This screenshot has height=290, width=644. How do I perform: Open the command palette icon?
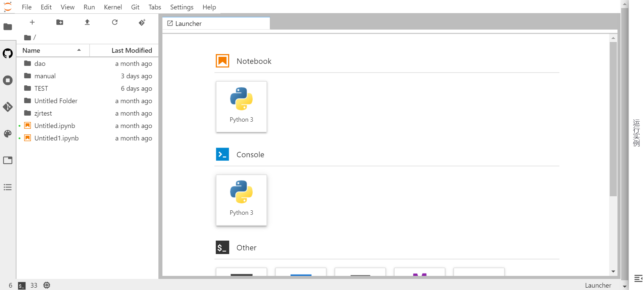point(8,134)
